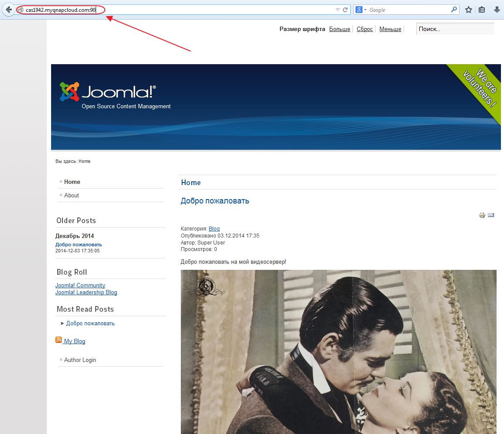Visit the Joomla! Community link

pyautogui.click(x=80, y=285)
